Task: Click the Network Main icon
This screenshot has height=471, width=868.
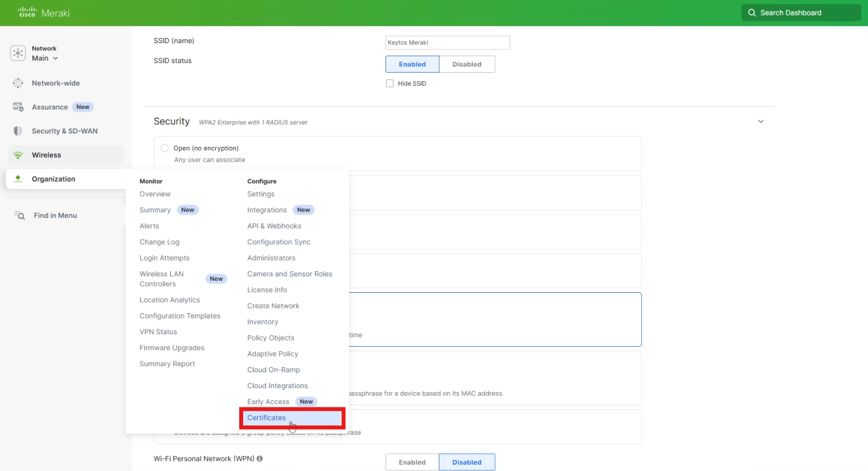Action: [x=18, y=53]
